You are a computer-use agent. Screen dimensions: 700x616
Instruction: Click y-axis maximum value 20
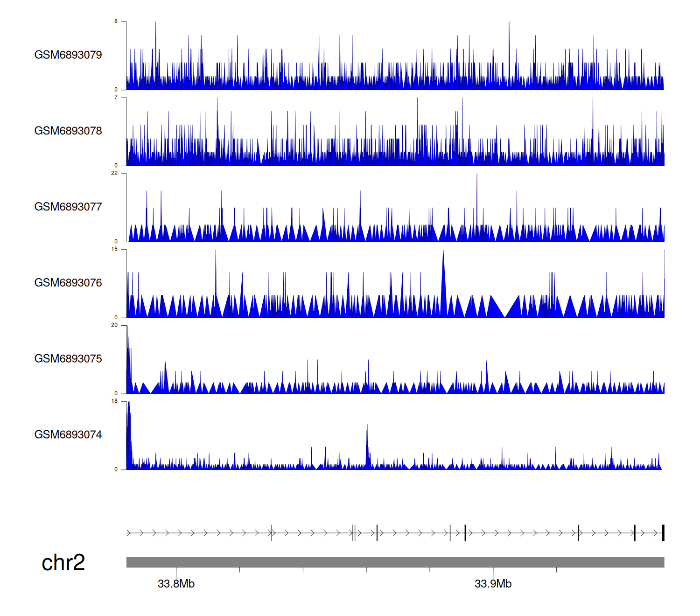coord(114,325)
